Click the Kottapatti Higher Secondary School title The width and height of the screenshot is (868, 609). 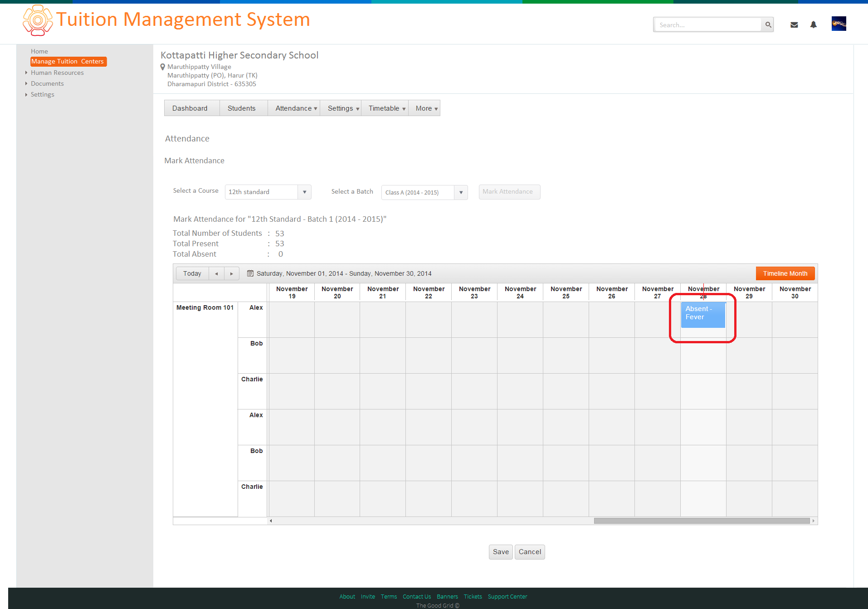[239, 55]
